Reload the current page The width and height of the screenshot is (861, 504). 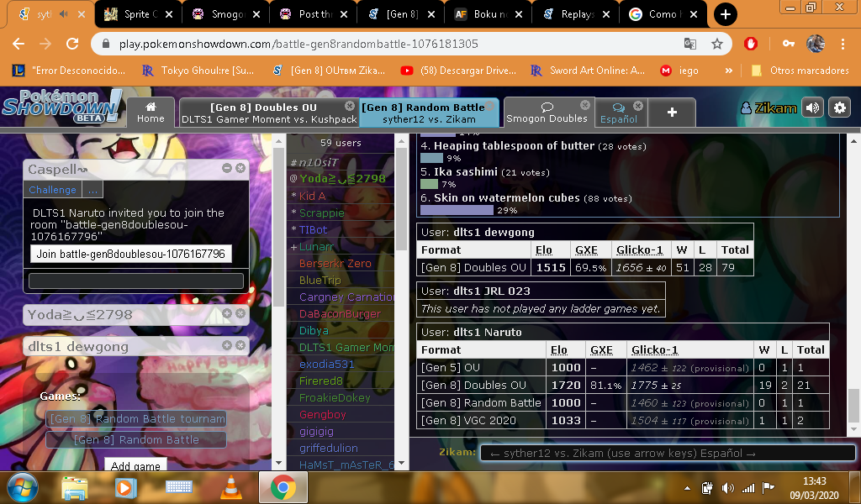[x=72, y=44]
